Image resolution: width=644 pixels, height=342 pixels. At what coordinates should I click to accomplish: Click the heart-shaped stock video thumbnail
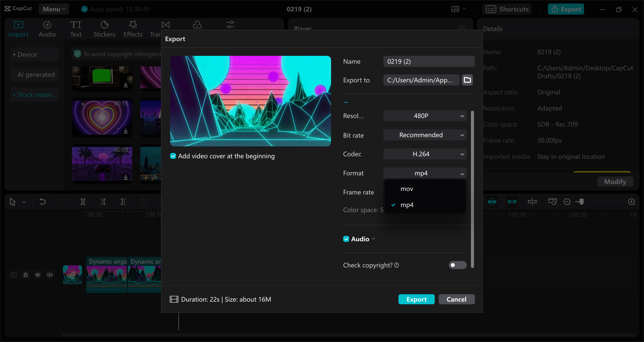tap(102, 117)
